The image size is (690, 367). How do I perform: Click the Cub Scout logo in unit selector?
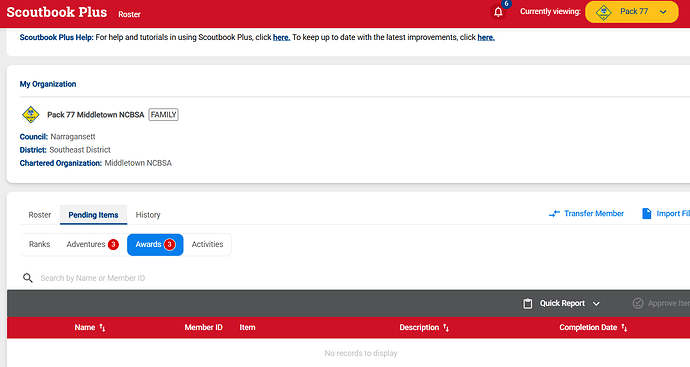tap(603, 12)
